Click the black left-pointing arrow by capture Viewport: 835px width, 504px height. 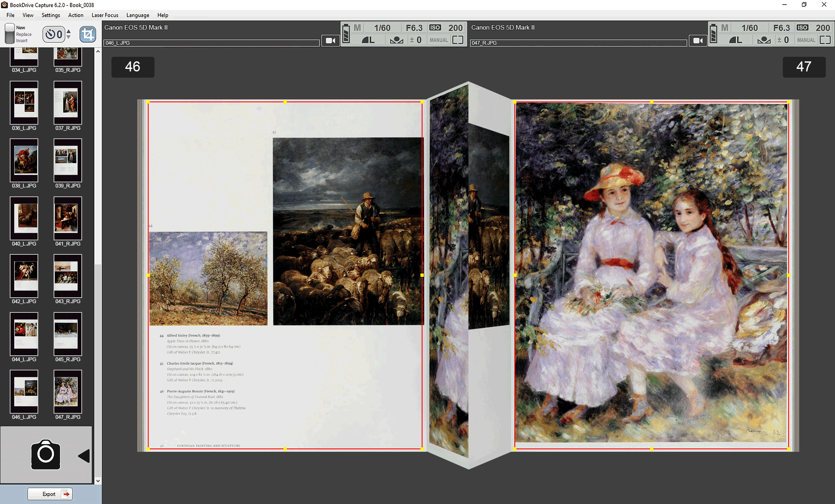pos(84,456)
